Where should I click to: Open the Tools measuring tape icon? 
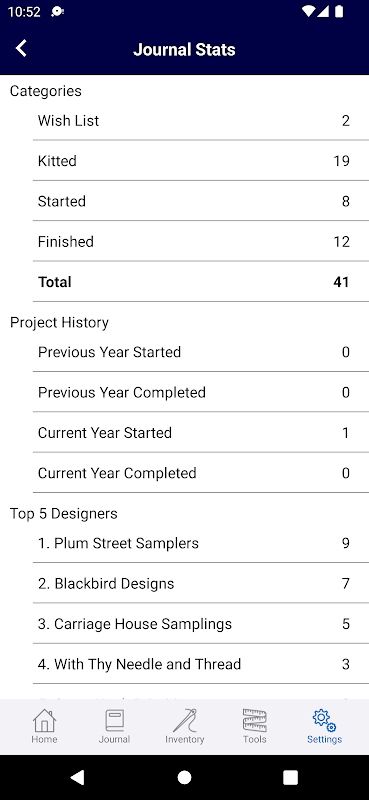[x=254, y=720]
